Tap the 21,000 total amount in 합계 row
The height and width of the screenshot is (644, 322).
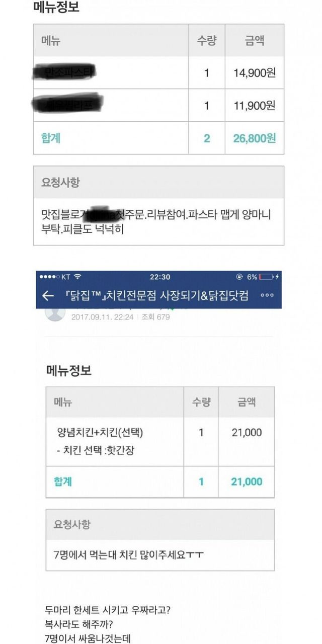[x=247, y=481]
